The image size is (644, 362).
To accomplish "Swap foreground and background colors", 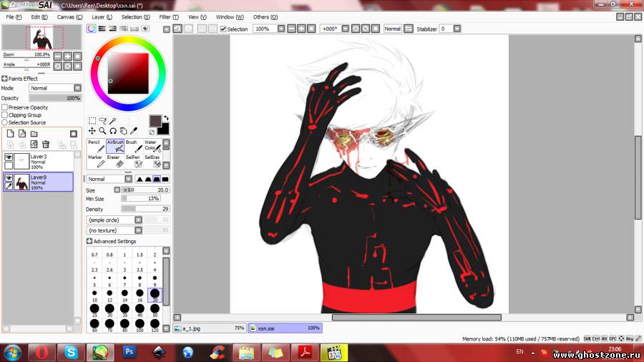I will 166,118.
